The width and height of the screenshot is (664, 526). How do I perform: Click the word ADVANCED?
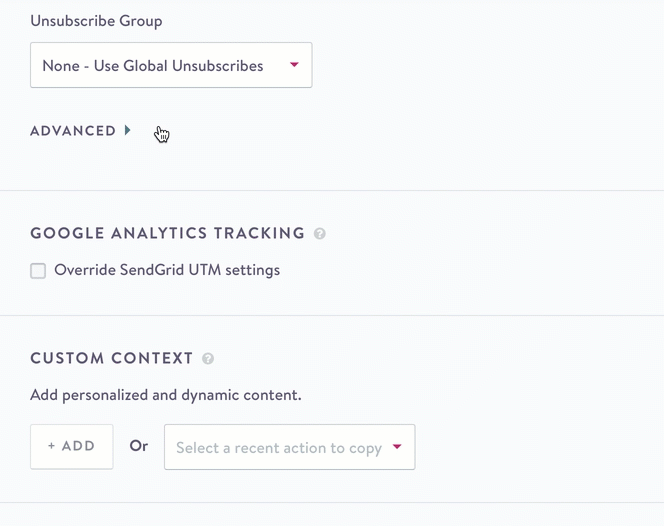(x=73, y=131)
